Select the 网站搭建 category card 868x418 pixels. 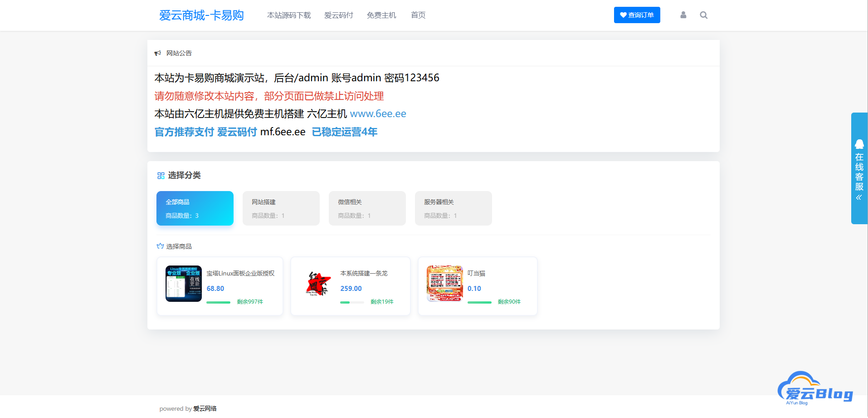281,208
